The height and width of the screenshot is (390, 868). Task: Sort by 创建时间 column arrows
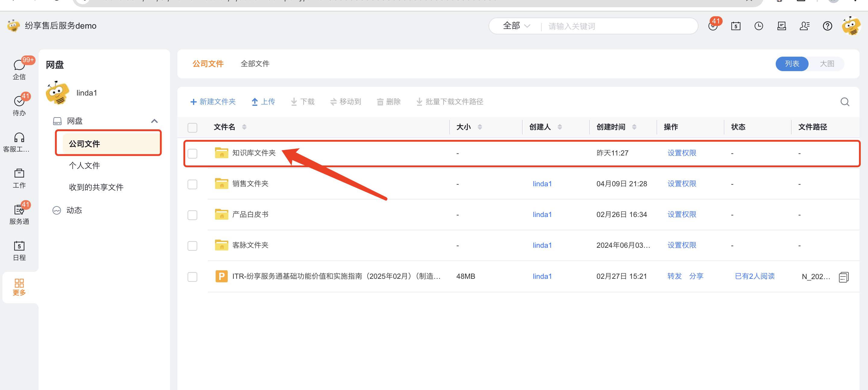[x=634, y=127]
